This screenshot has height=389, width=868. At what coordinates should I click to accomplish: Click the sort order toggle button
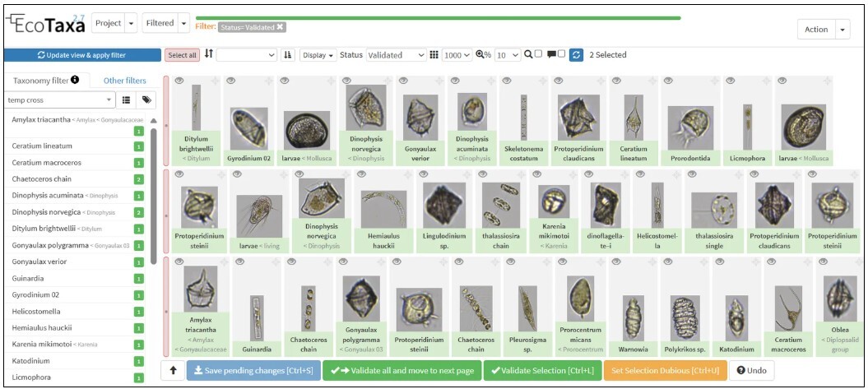(288, 55)
